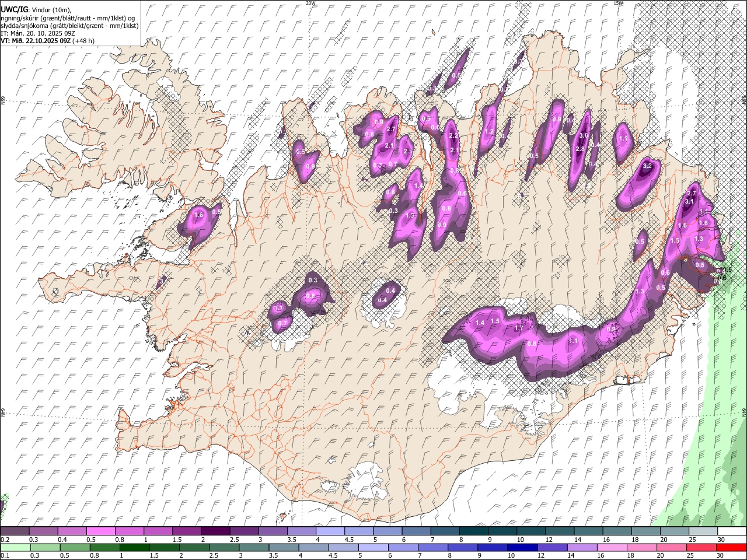Select the 12 swatch in the snow legend row
The height and width of the screenshot is (560, 747).
560,531
